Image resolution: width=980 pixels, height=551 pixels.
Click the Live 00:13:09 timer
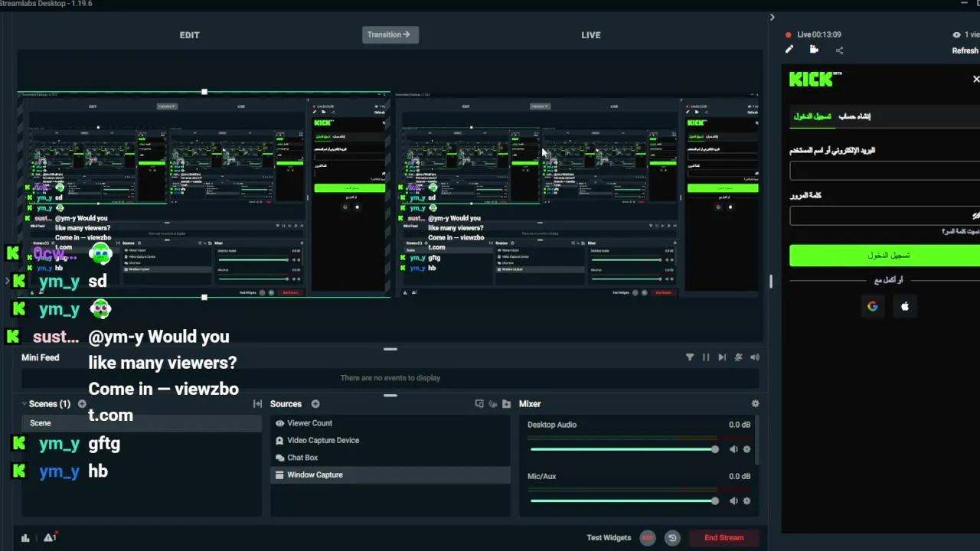tap(818, 34)
